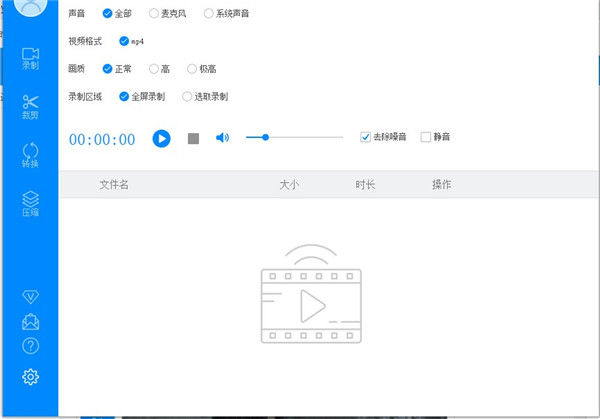
Task: Disable the 去除噪音 noise removal checkbox
Action: [x=366, y=137]
